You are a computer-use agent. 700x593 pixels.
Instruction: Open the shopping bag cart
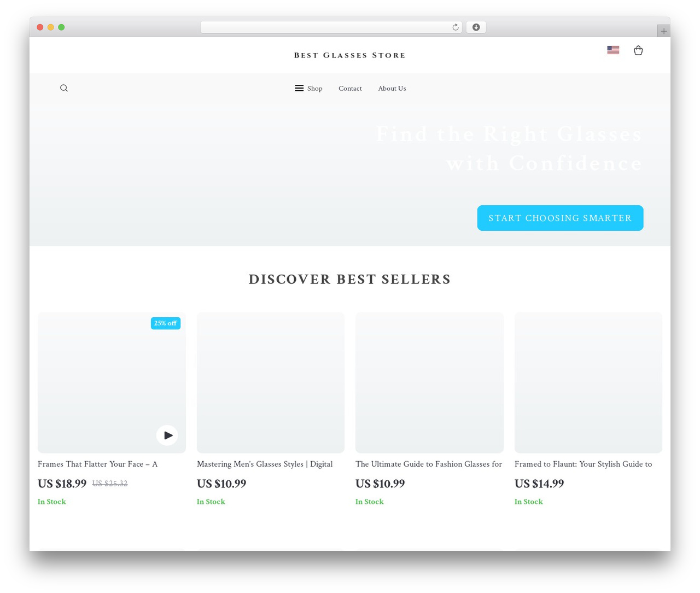tap(638, 50)
